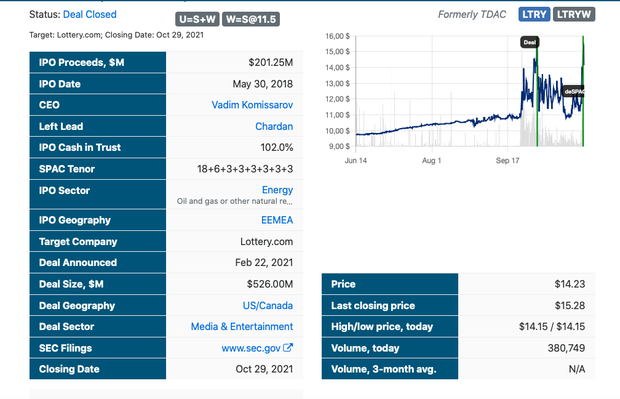
Task: Click the Deal marker on the price chart
Action: click(x=529, y=42)
